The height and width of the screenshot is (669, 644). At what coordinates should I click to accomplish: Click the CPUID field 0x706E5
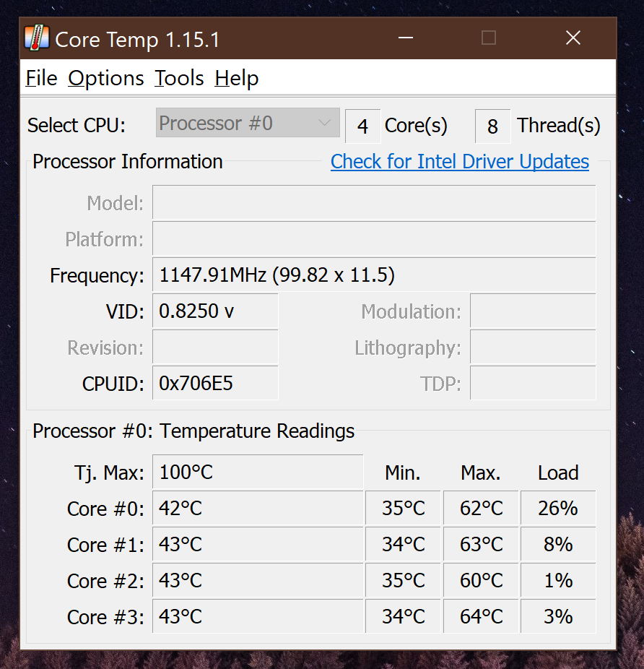pyautogui.click(x=215, y=383)
